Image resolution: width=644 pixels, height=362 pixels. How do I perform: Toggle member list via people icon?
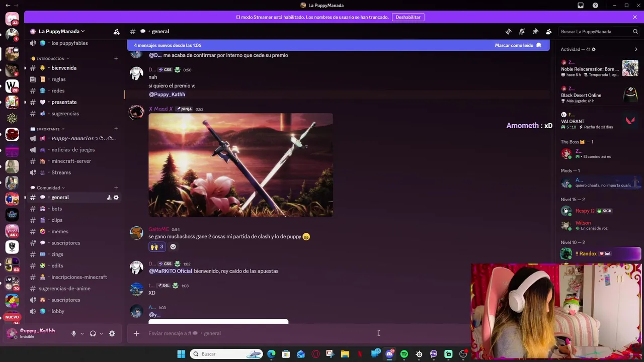(549, 31)
